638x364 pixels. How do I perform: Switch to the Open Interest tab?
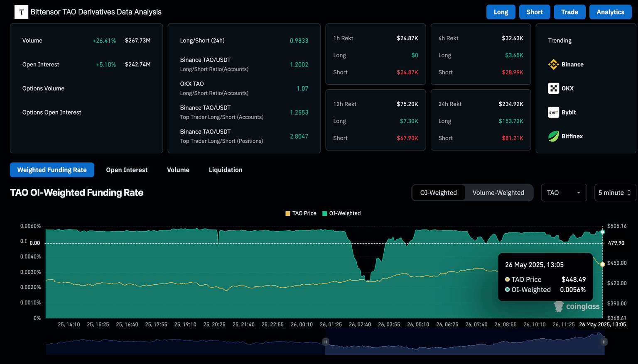[127, 170]
